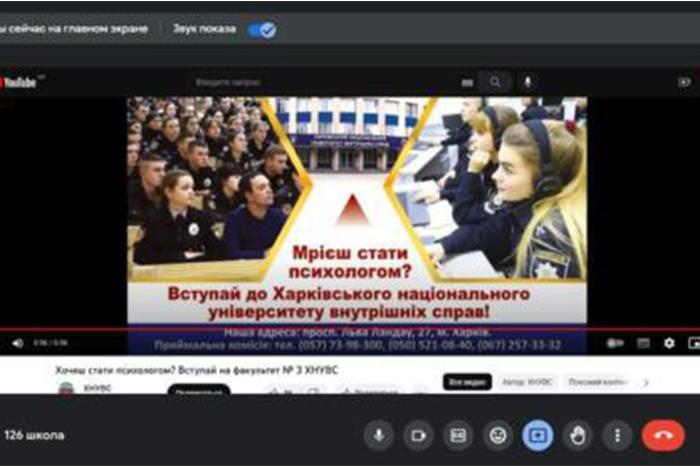
Task: Turn off camera in the meeting
Action: (418, 435)
